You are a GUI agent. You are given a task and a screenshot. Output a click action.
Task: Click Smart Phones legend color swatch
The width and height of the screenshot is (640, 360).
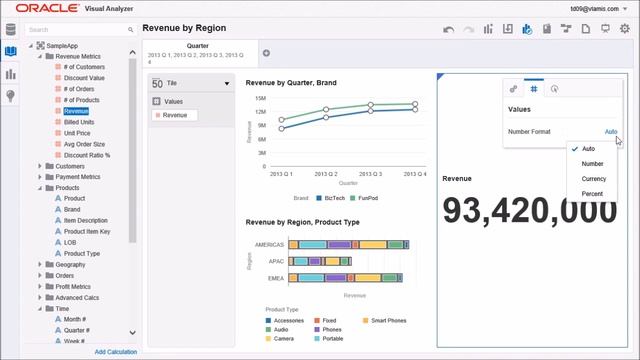[x=365, y=320]
